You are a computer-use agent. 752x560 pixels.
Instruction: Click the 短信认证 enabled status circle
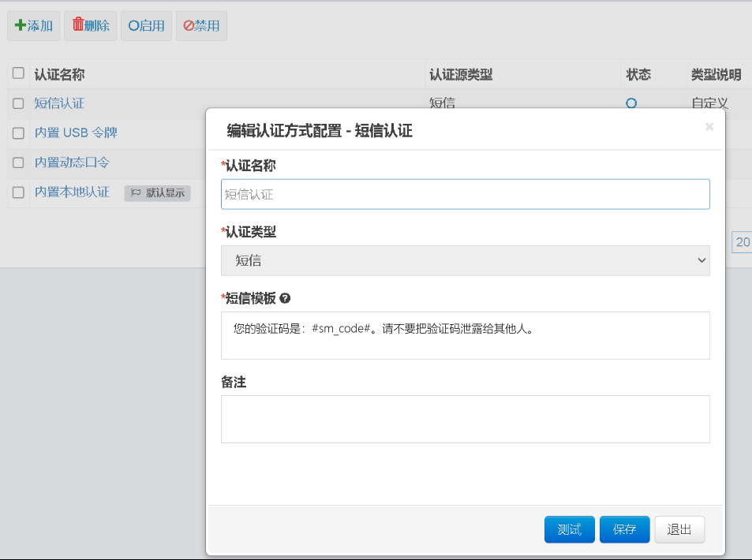(630, 103)
